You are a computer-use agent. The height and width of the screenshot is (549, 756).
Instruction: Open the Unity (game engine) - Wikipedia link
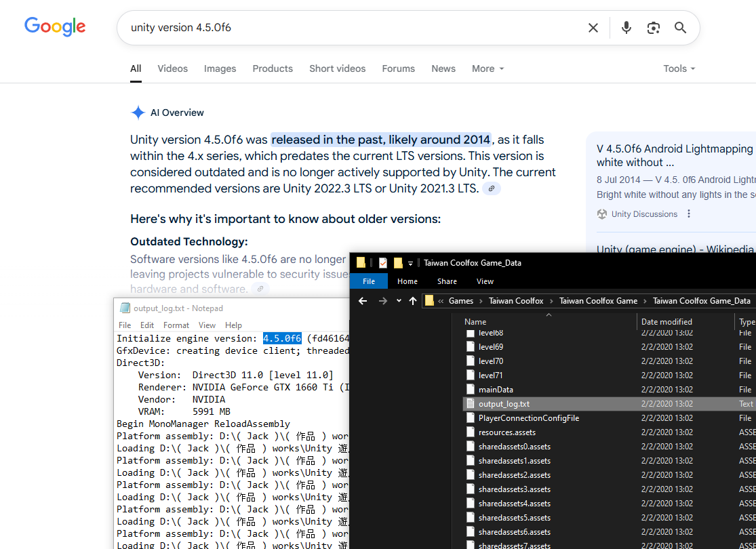point(675,249)
